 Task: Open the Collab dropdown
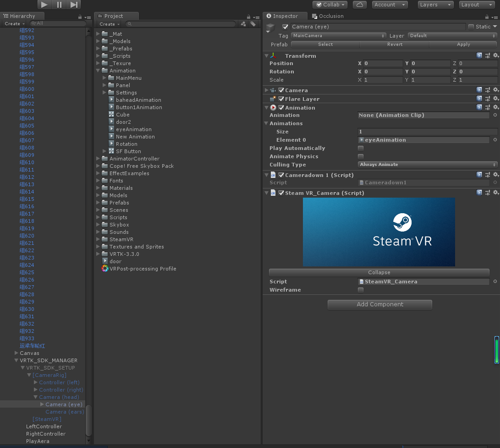pyautogui.click(x=330, y=5)
